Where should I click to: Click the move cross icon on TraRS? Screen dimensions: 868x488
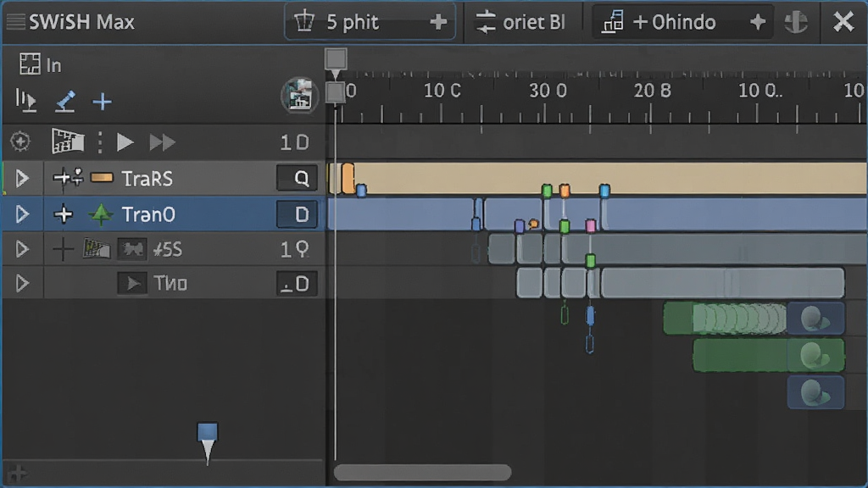click(x=68, y=177)
